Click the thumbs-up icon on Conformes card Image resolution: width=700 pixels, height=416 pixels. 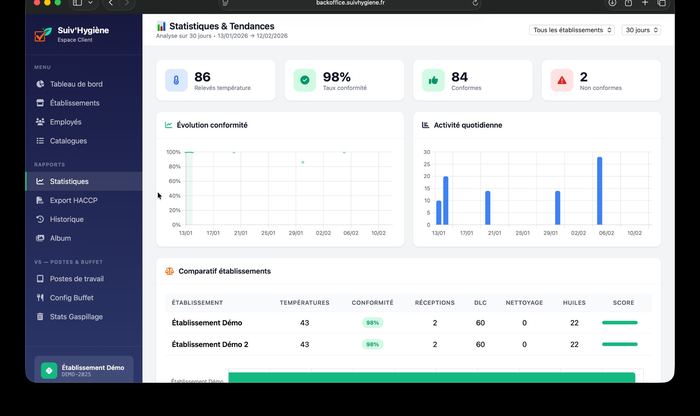(433, 80)
